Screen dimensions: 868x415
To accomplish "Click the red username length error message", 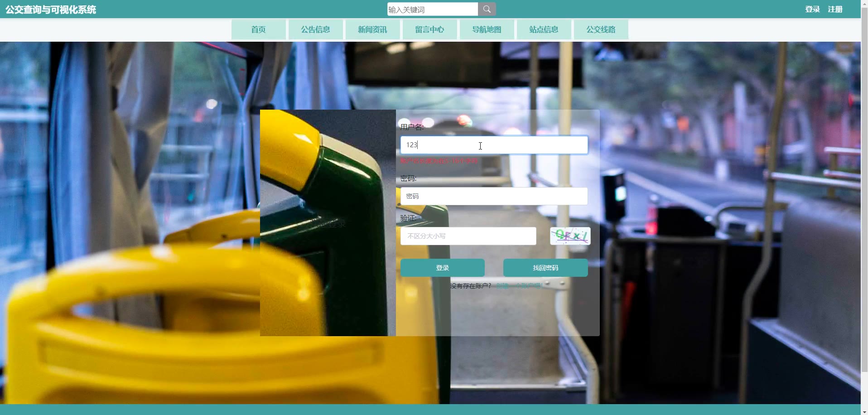I will 439,161.
